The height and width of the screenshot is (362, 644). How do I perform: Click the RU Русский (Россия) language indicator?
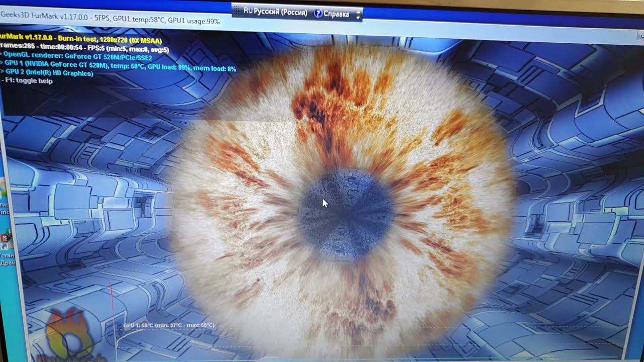[x=275, y=12]
